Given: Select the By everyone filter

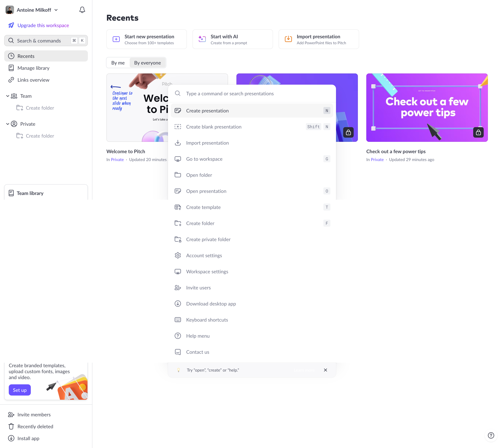Looking at the screenshot, I should tap(148, 63).
